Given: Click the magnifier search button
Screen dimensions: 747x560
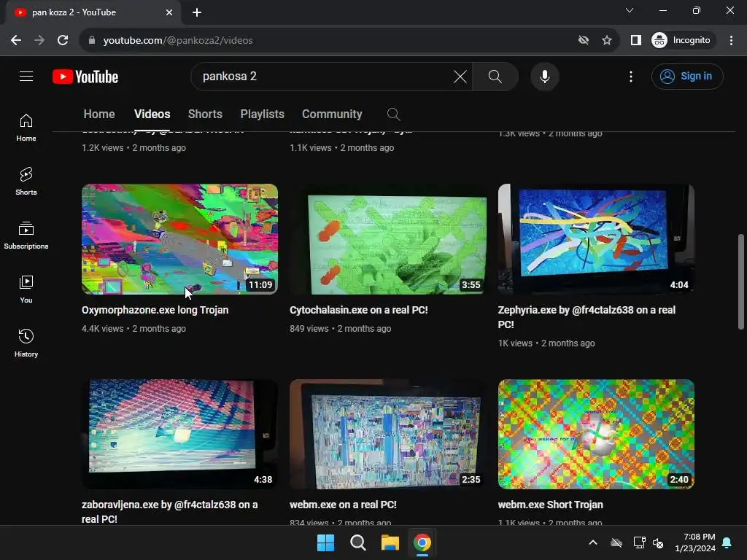Looking at the screenshot, I should 495,76.
